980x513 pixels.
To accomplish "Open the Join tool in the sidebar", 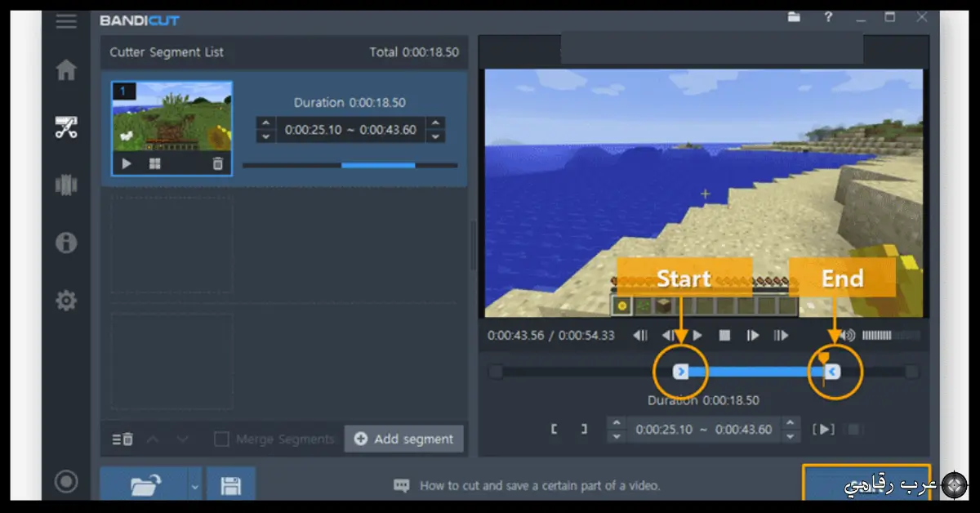I will click(66, 185).
